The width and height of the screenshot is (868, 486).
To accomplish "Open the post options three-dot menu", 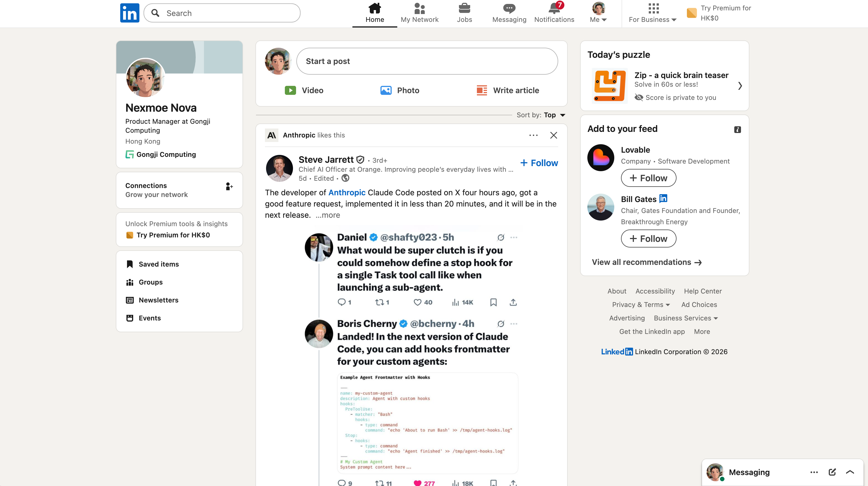I will pos(534,135).
